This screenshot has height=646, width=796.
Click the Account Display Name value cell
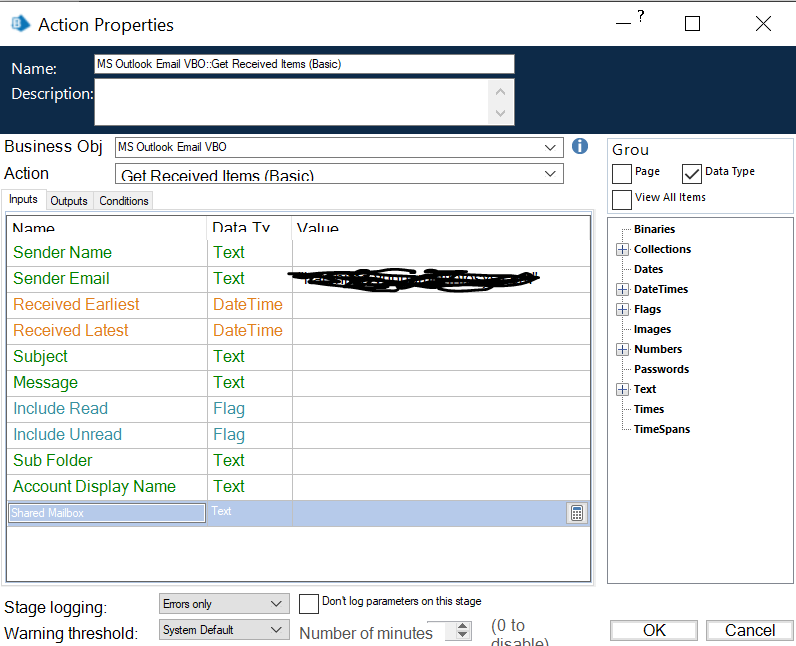point(441,487)
